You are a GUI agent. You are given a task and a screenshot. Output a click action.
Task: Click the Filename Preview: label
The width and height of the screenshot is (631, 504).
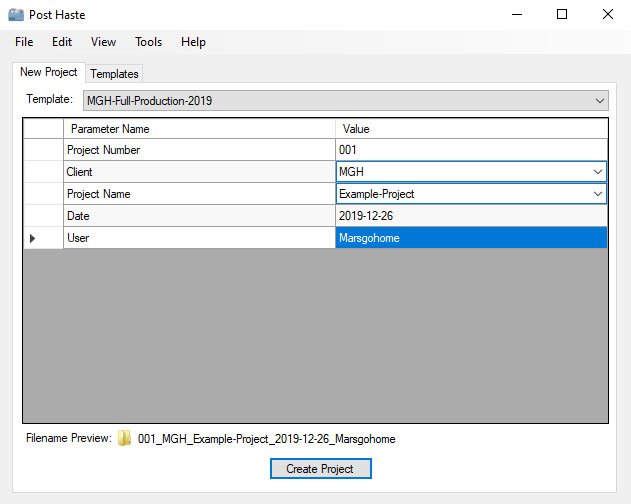tap(69, 438)
